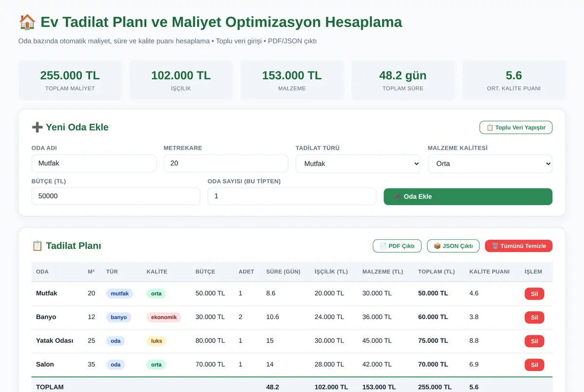
Task: Export the plan with PDF Çıktı
Action: point(397,246)
